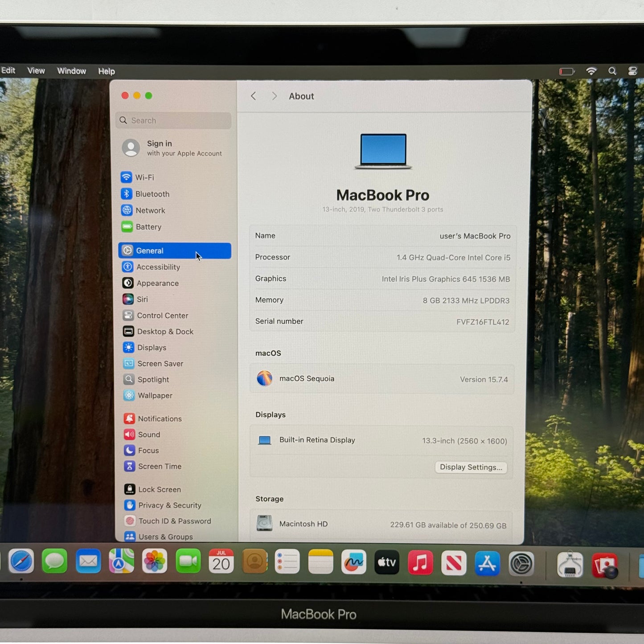Open Spotlight search from menu bar
The image size is (644, 644).
click(612, 71)
